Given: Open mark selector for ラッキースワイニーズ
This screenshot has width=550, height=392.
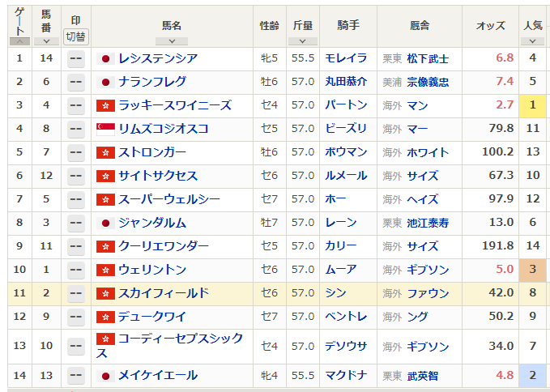Looking at the screenshot, I should (76, 106).
